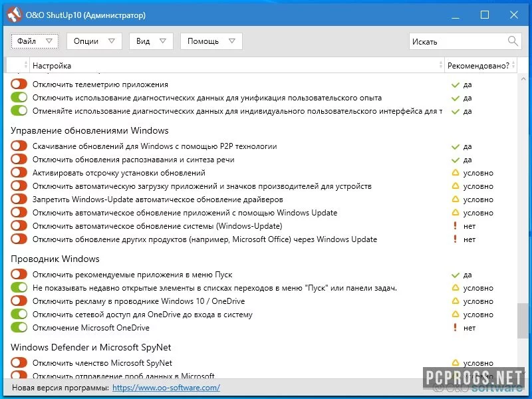
Task: Toggle switch for OneDrive ads in Explorer
Action: coord(19,301)
